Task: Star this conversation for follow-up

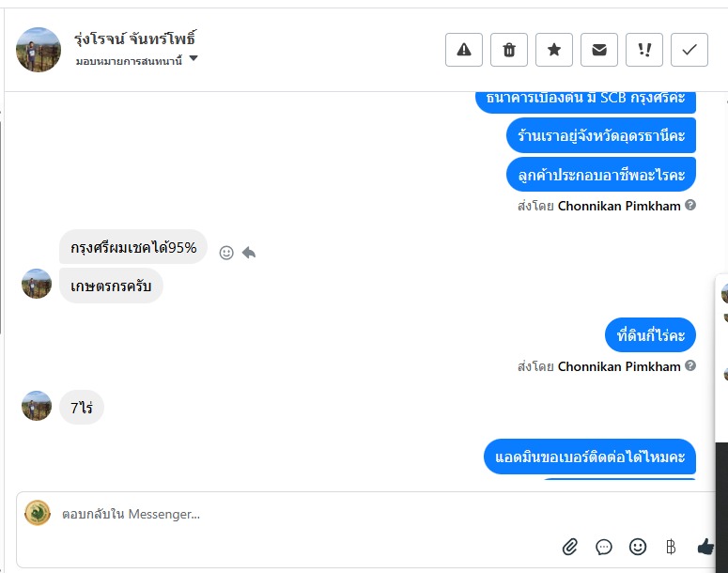Action: [x=554, y=50]
